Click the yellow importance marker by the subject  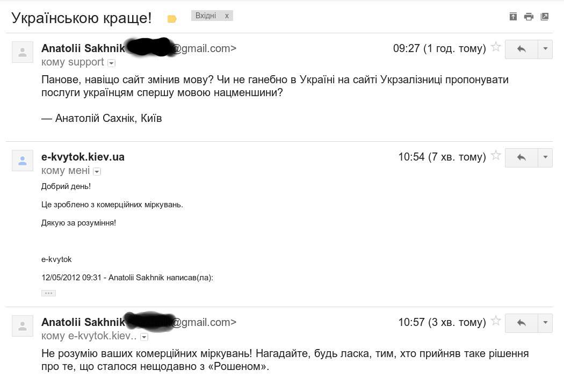[x=172, y=19]
